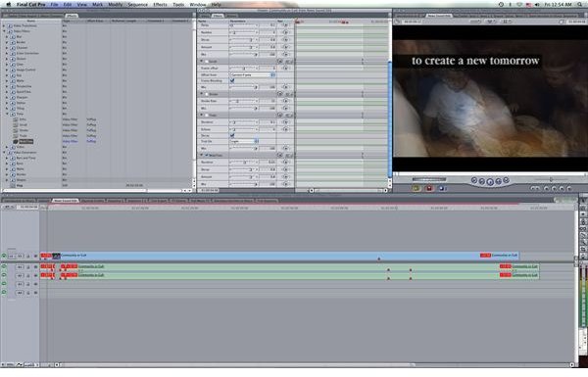Open the Trail On dropdown
Image resolution: width=588 pixels, height=377 pixels.
(244, 141)
